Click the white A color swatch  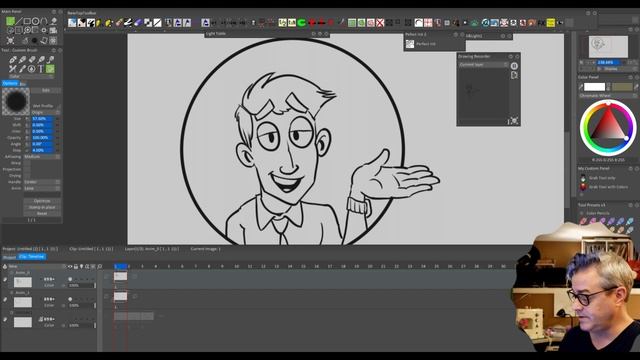(x=594, y=87)
